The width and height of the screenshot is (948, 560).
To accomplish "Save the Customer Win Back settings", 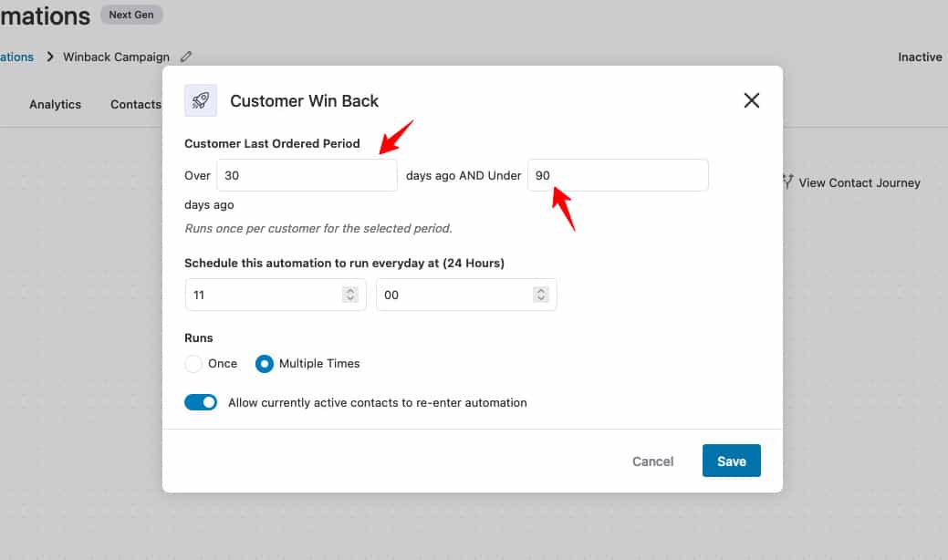I will (x=731, y=461).
